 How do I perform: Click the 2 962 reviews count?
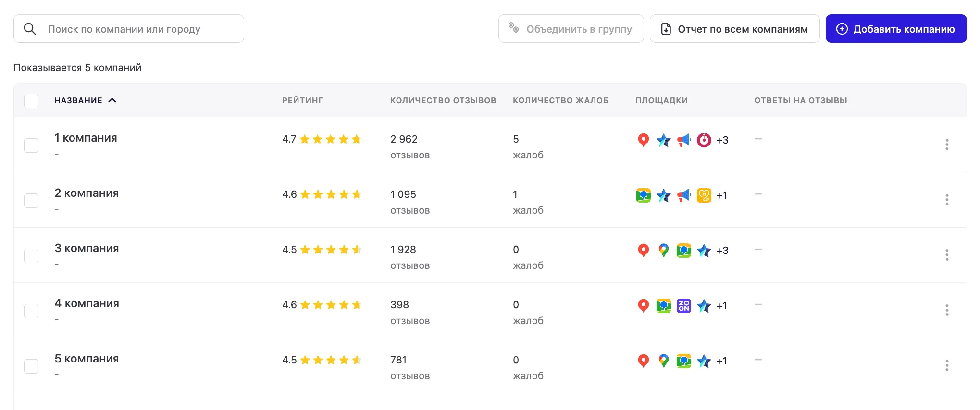[404, 139]
